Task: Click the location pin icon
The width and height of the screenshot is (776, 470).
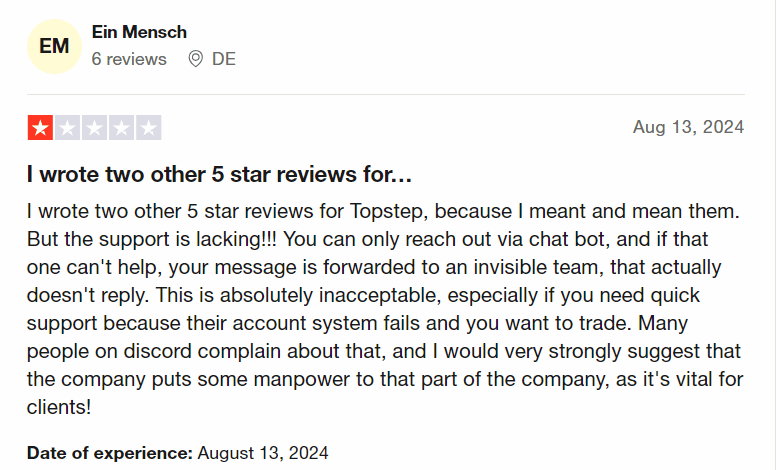Action: 196,59
